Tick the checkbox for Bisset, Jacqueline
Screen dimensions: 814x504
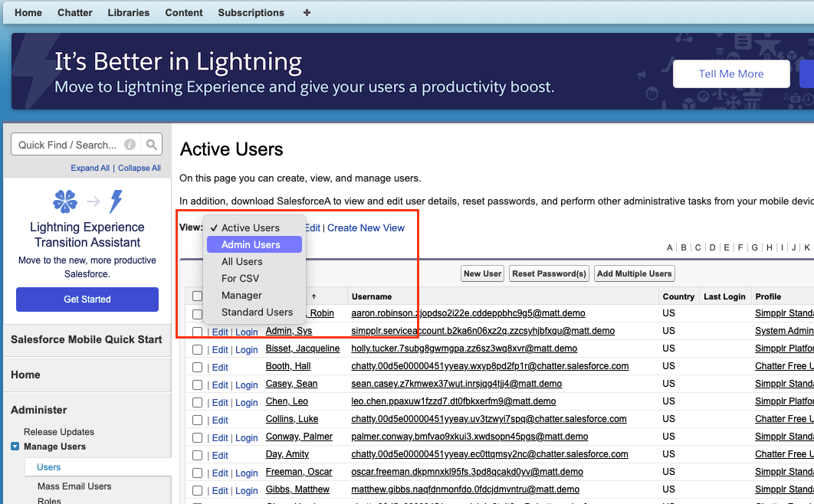tap(197, 349)
